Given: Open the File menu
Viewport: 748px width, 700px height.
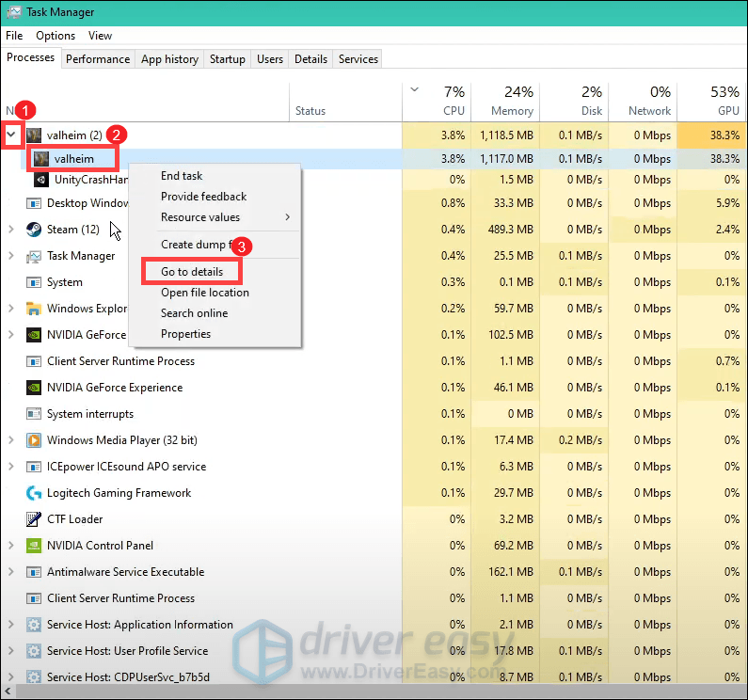Looking at the screenshot, I should pos(14,36).
